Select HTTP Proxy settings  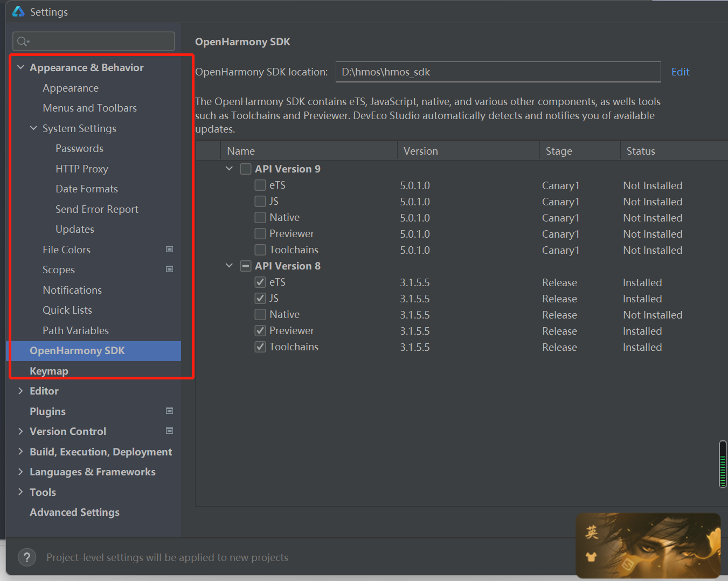[x=82, y=169]
